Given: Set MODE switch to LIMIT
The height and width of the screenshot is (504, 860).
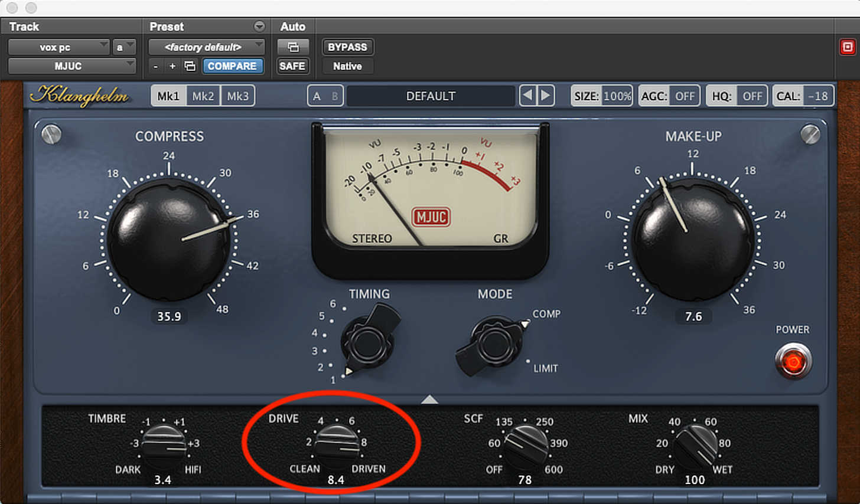Looking at the screenshot, I should 546,368.
